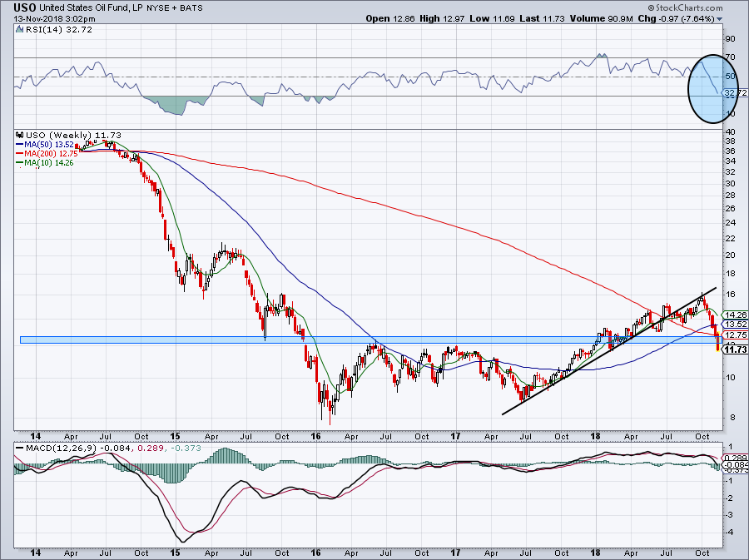
Task: Click the USO (Weekly) 11.73 legend
Action: click(73, 136)
